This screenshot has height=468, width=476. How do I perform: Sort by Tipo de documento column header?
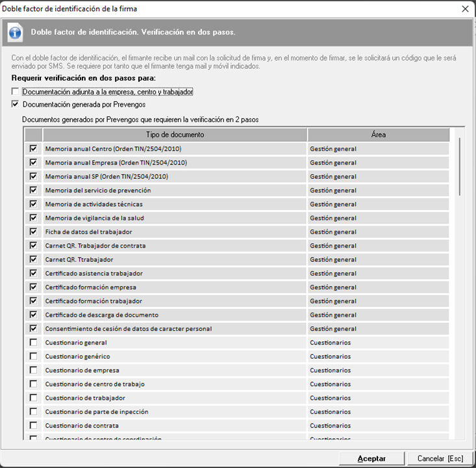175,135
